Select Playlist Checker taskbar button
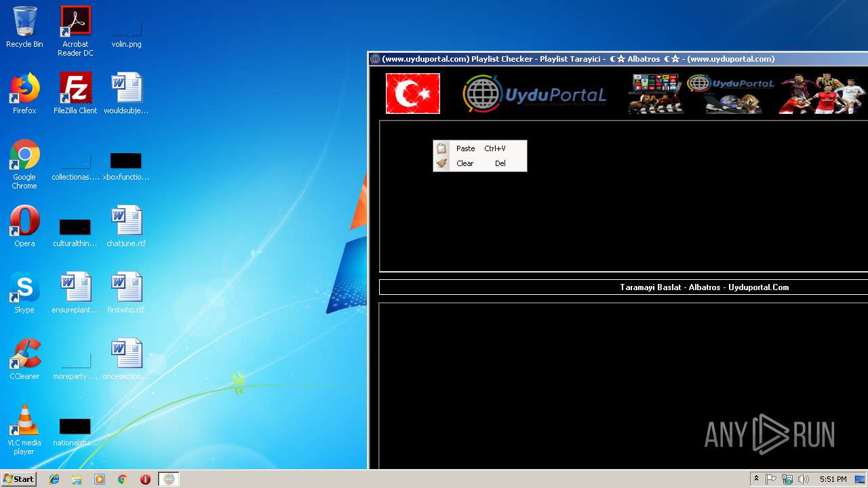This screenshot has width=868, height=488. coord(169,479)
